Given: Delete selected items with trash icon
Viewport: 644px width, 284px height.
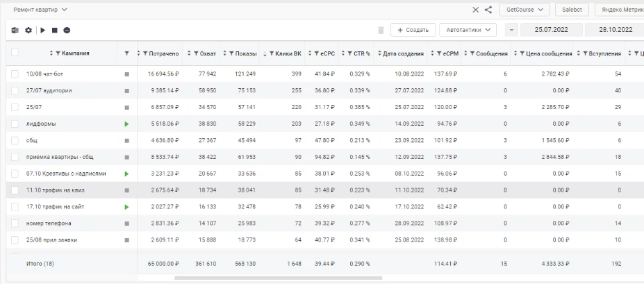Looking at the screenshot, I should (x=381, y=30).
